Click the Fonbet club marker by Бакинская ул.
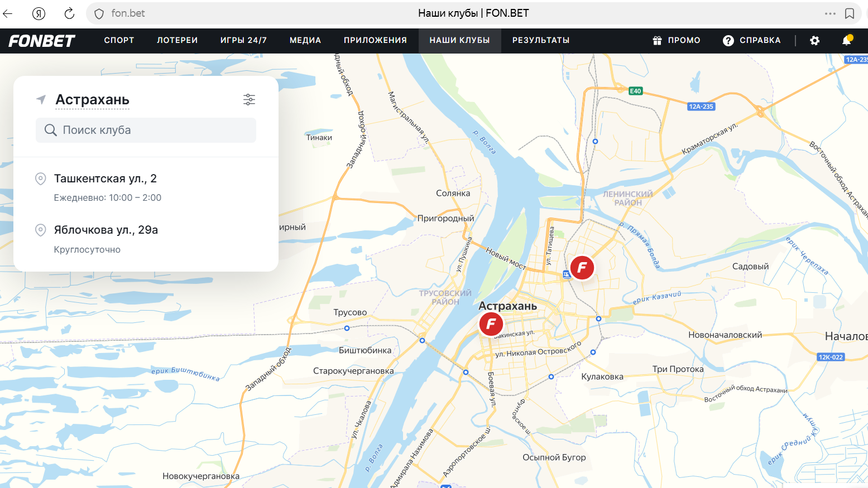The width and height of the screenshot is (868, 488). (x=491, y=323)
